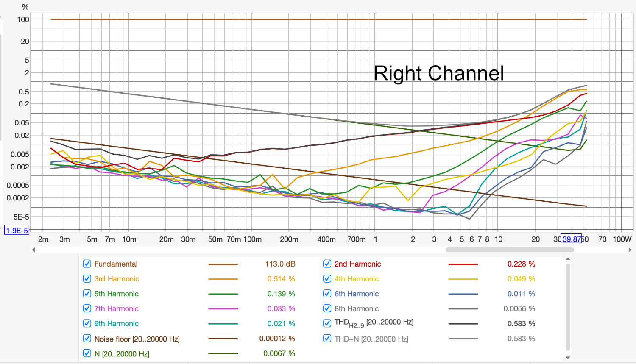Hide the 8th Harmonic curve
The height and width of the screenshot is (364, 636).
(x=327, y=308)
